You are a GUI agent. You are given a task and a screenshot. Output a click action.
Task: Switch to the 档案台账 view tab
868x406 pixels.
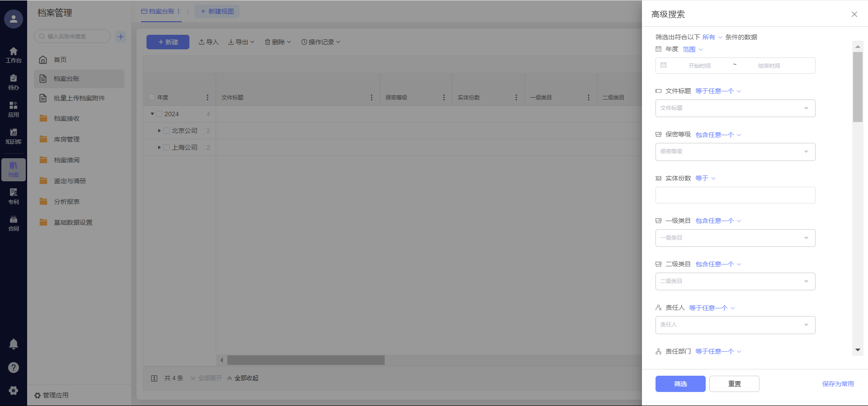[161, 11]
